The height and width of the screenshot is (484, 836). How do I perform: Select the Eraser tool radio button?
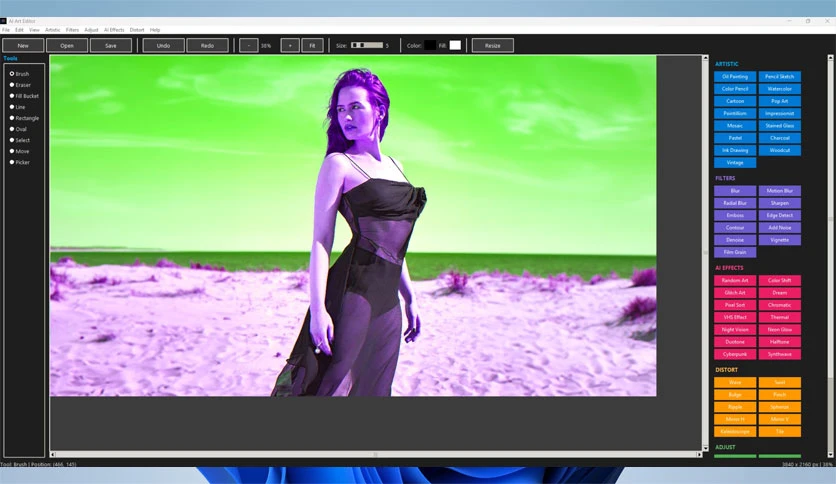[x=12, y=85]
